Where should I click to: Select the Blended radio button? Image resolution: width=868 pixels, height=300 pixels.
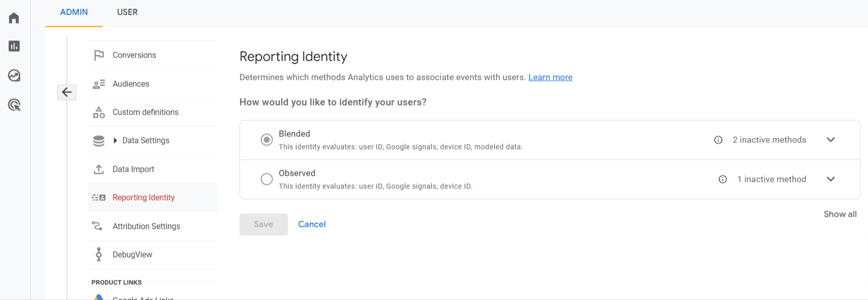[x=267, y=140]
